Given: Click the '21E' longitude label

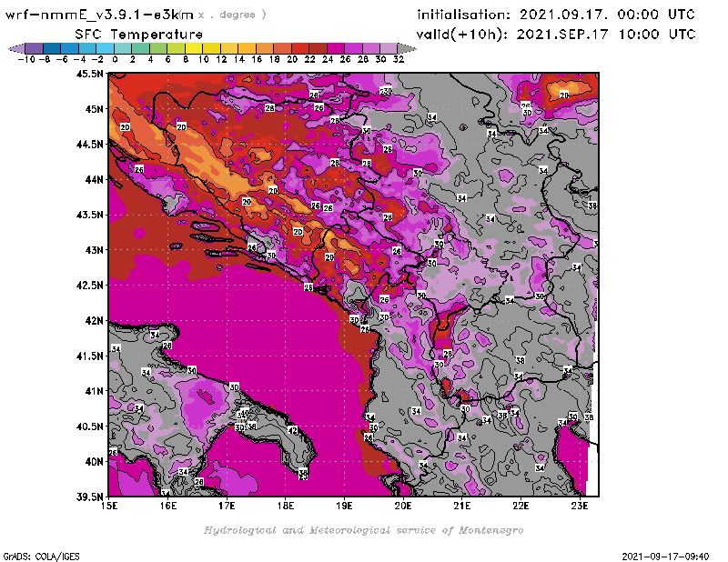Looking at the screenshot, I should click(x=462, y=506).
